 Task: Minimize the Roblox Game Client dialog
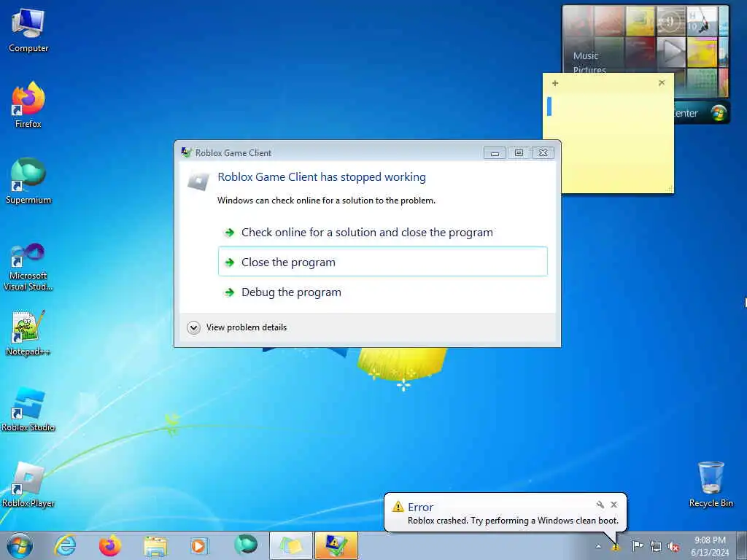(495, 153)
